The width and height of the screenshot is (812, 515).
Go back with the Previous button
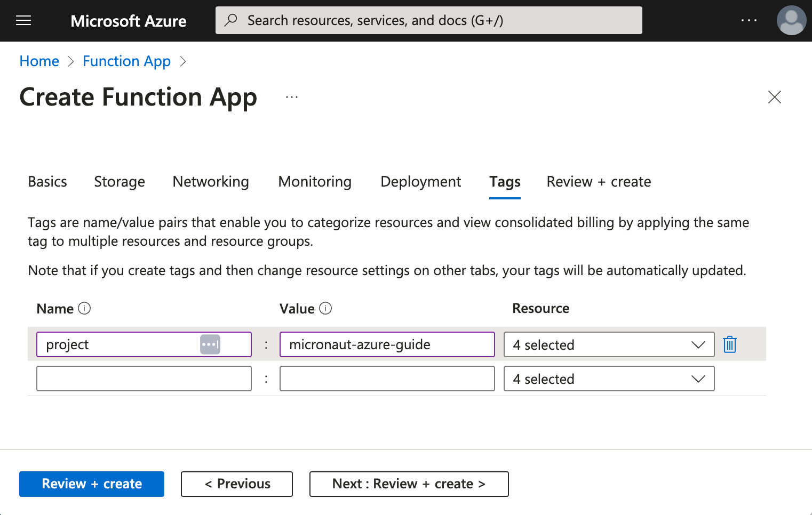point(237,484)
